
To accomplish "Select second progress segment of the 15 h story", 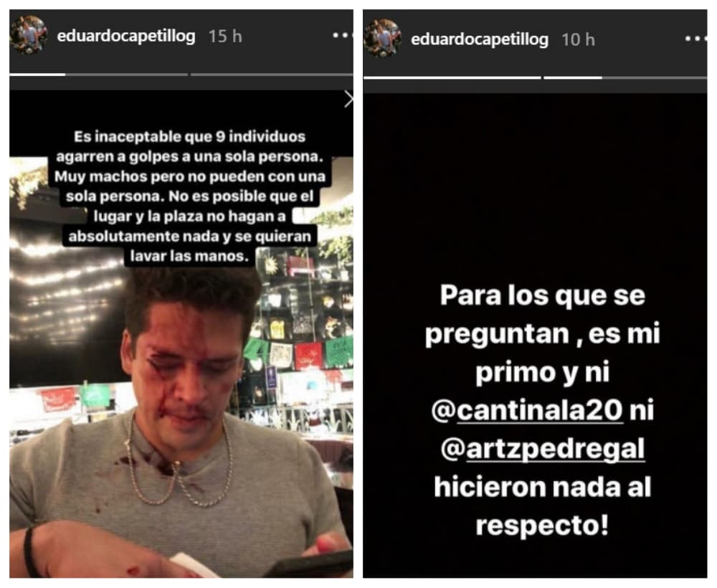I will tap(272, 75).
